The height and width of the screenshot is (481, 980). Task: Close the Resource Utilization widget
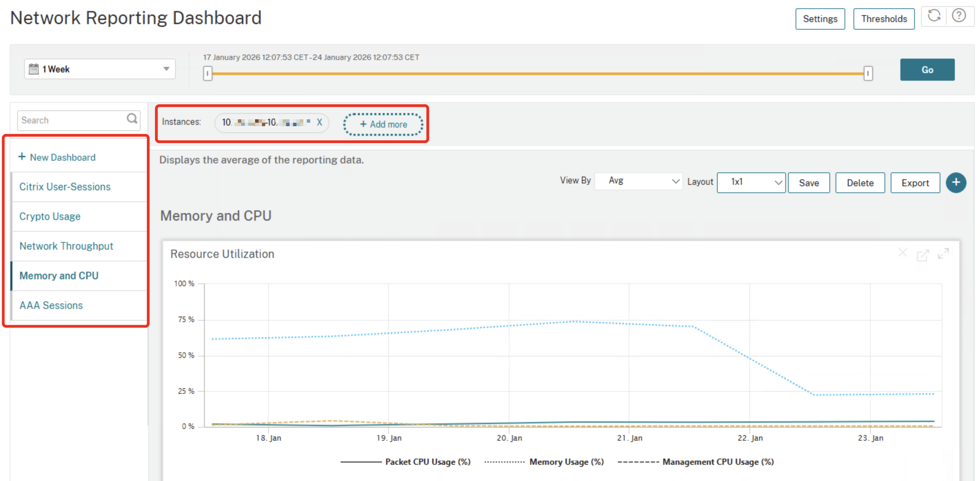(902, 253)
